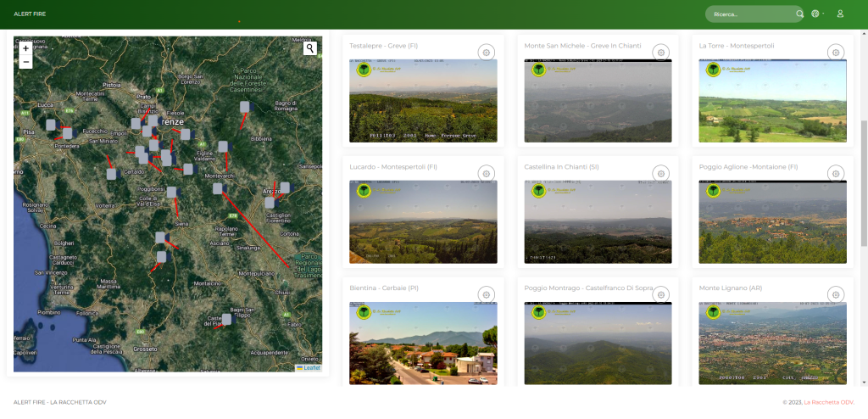Screen dimensions: 868x419
Task: Click the ALERT FIRE - LA RACCHETTA ODV footer text
Action: (x=60, y=402)
